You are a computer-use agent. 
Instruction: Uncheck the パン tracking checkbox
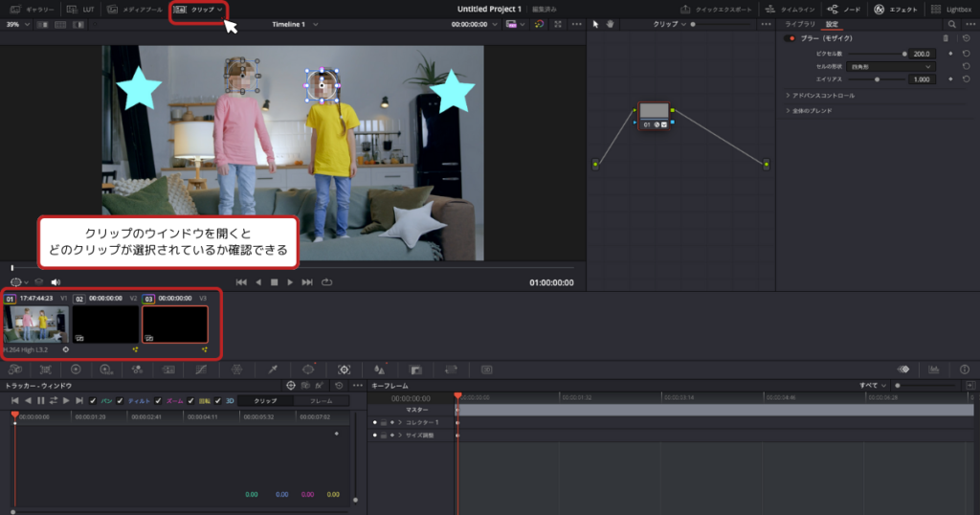coord(94,400)
